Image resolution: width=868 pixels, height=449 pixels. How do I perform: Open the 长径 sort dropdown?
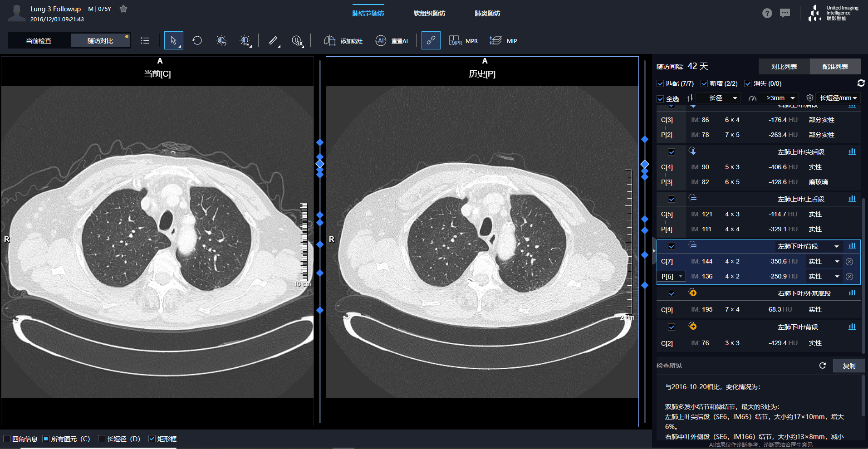[x=718, y=98]
